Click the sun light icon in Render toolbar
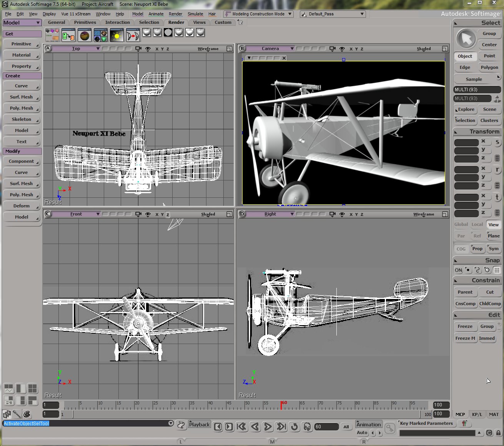Screen dimensions: 504x446 tap(116, 36)
